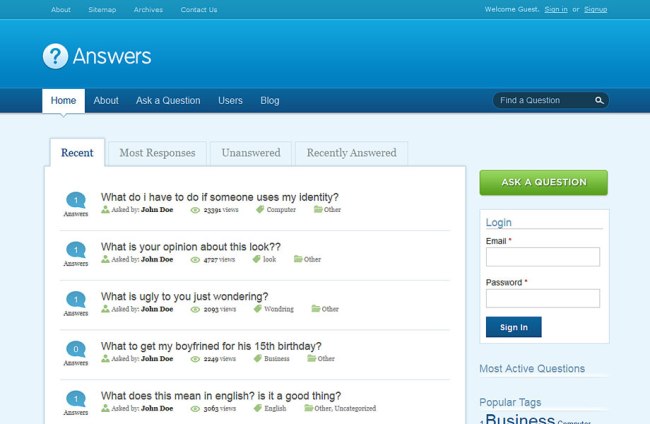Click answer bubble for identity question
650x424 pixels.
(76, 200)
